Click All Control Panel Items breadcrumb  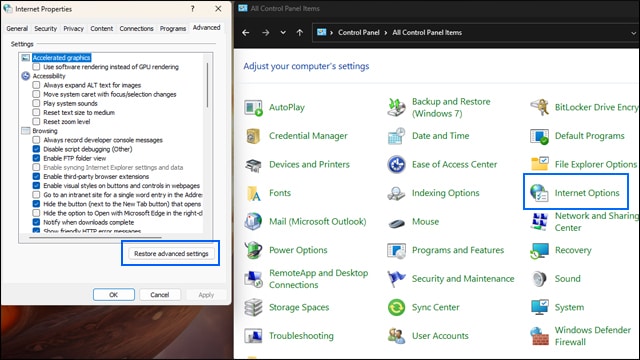[427, 33]
